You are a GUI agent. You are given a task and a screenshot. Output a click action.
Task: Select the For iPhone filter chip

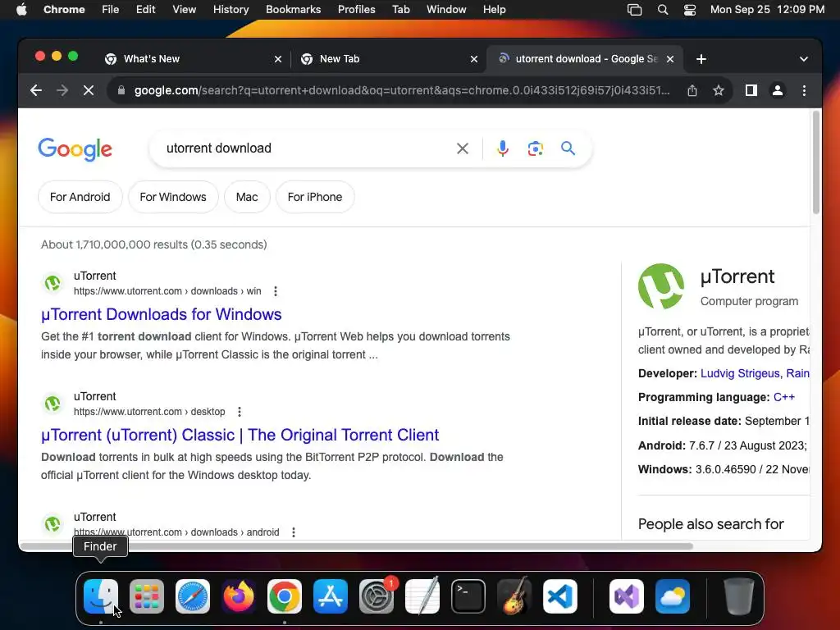(x=315, y=197)
